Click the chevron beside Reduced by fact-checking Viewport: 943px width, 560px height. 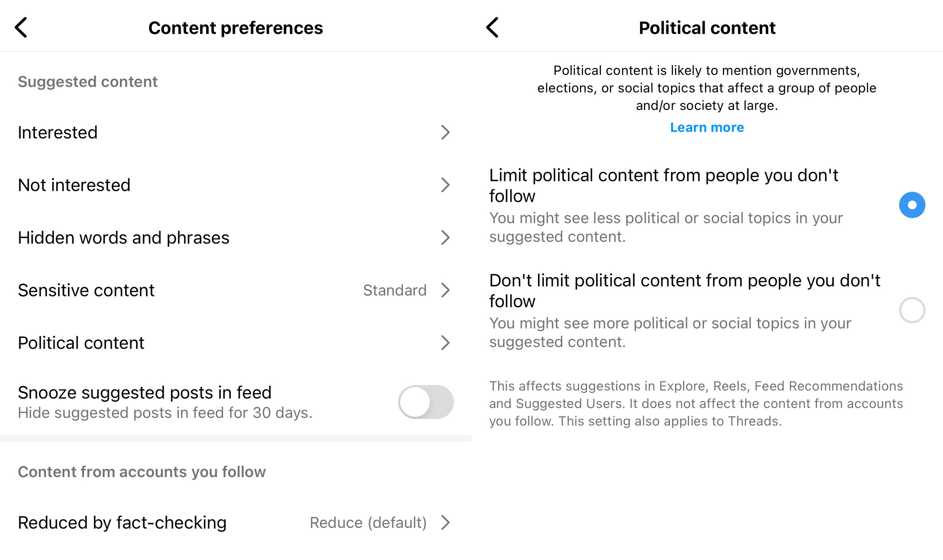446,523
